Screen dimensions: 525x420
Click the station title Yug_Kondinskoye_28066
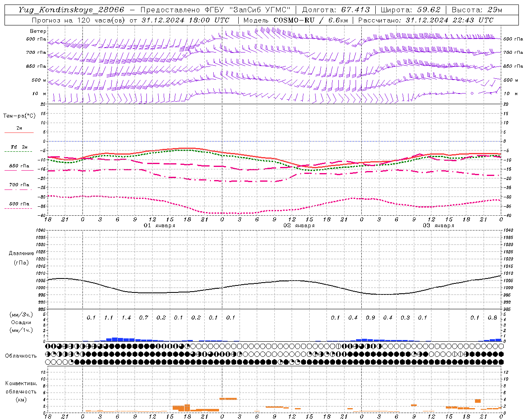pos(71,10)
